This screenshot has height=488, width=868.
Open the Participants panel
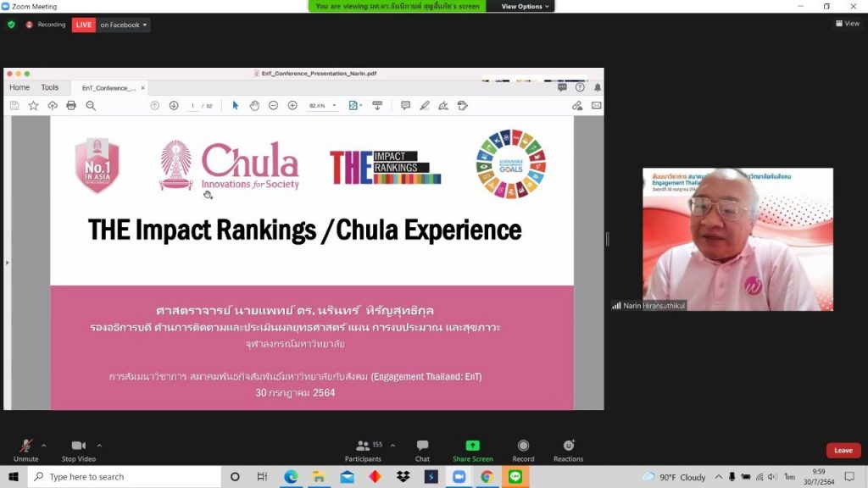point(363,451)
